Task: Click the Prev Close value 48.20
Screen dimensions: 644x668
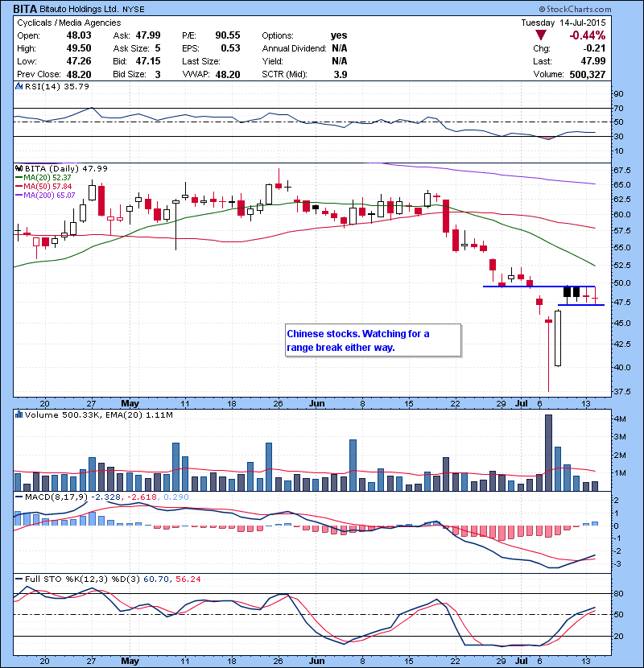Action: pos(79,74)
